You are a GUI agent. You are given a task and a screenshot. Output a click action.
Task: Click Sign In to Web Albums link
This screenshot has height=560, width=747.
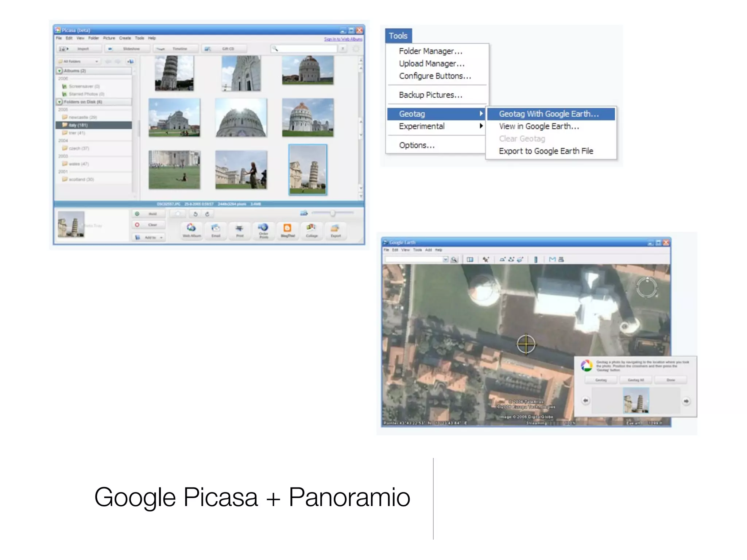click(x=343, y=39)
